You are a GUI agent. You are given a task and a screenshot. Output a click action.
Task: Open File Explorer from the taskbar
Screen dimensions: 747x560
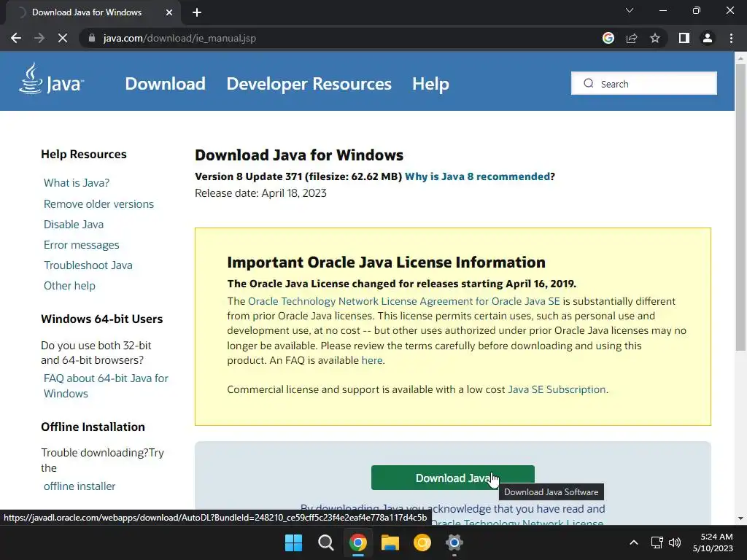tap(390, 542)
